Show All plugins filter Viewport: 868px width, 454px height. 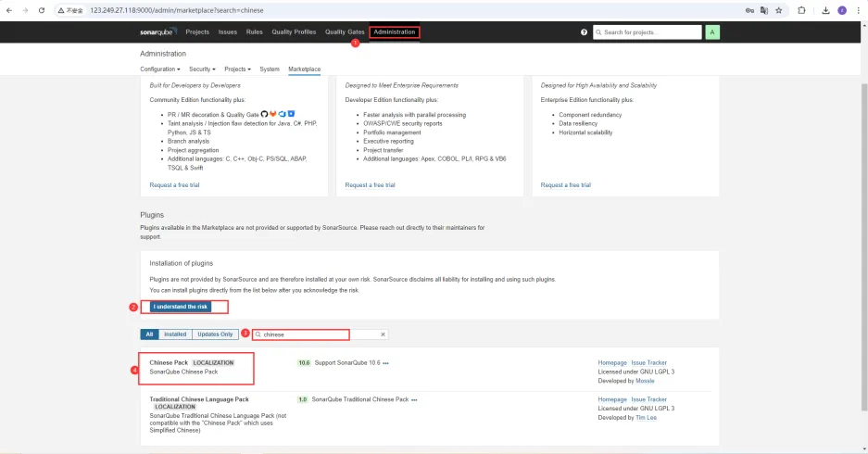point(148,334)
